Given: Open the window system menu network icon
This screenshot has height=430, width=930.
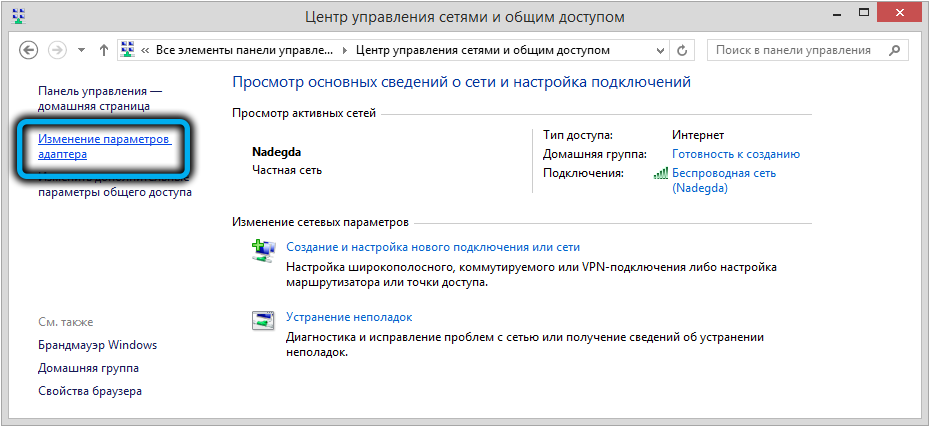Looking at the screenshot, I should [16, 16].
